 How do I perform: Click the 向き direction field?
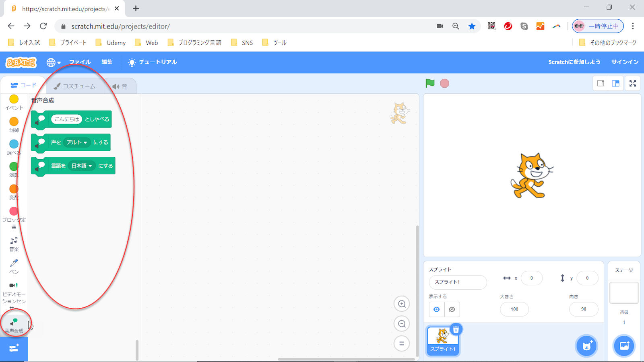click(584, 309)
